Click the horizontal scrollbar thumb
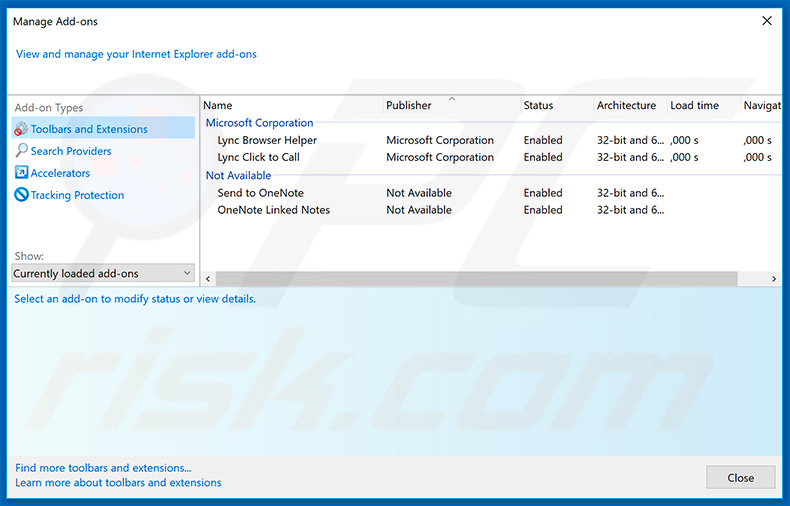Viewport: 790px width, 506px height. (x=477, y=279)
